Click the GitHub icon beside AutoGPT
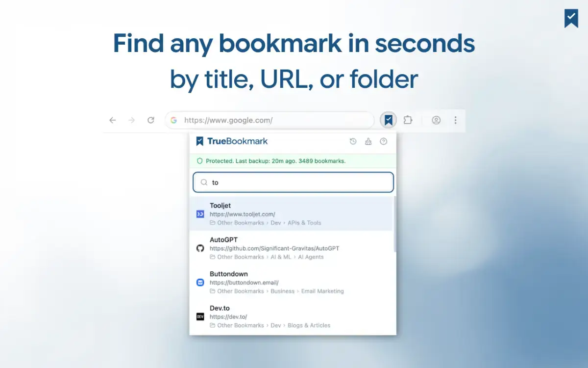The height and width of the screenshot is (368, 588). point(200,248)
